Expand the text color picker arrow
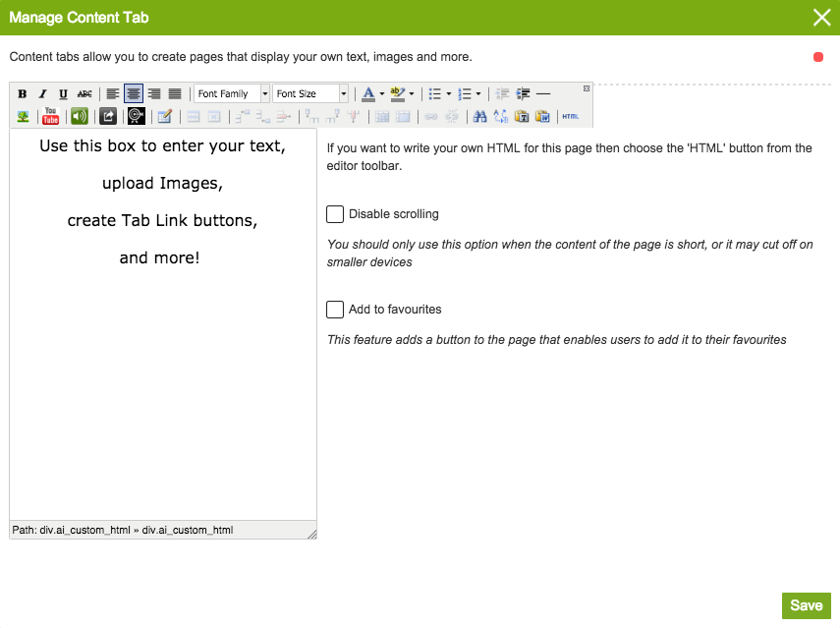Screen dimensions: 840x628 (x=381, y=94)
